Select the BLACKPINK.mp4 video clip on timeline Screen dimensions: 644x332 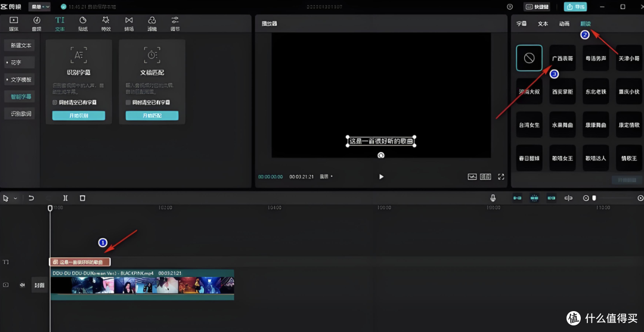(143, 285)
